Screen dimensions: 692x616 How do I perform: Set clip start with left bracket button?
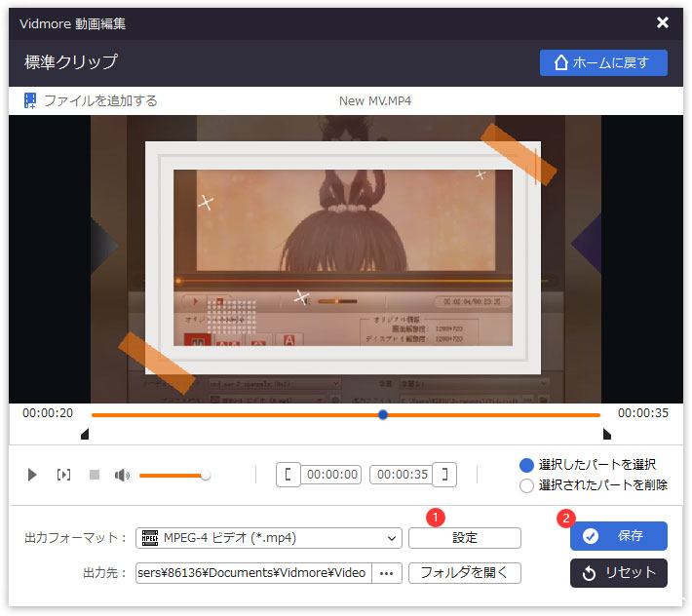point(288,475)
